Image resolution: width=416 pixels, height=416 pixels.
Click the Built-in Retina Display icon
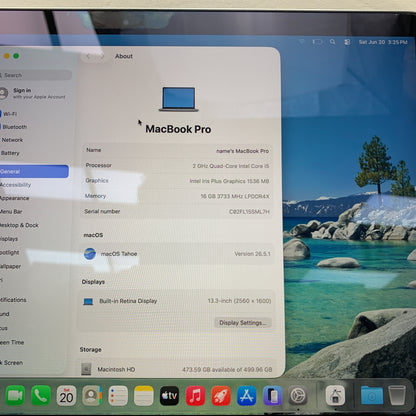pos(88,301)
